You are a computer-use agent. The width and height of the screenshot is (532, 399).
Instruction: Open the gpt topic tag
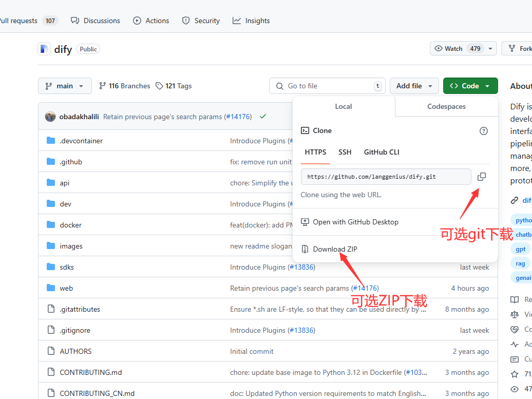coord(521,249)
